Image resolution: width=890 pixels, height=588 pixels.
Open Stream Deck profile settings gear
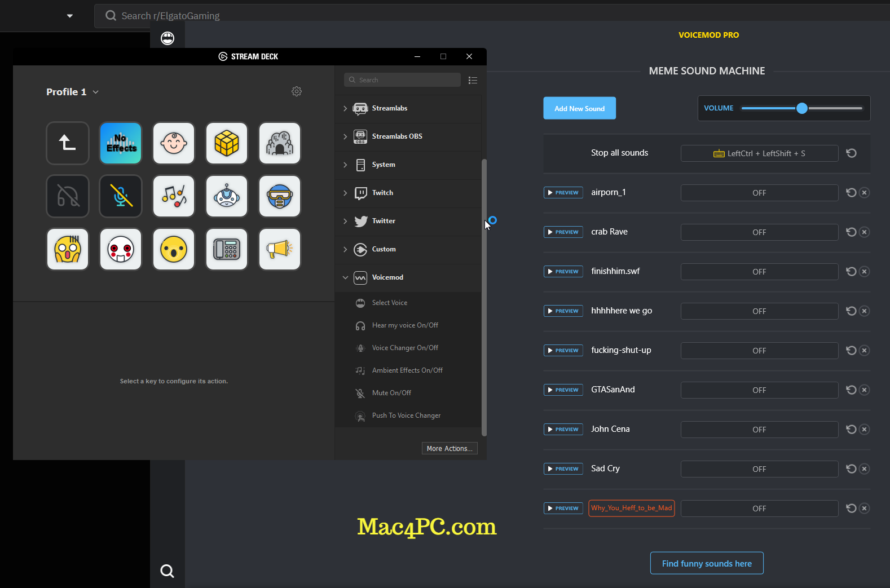[297, 91]
